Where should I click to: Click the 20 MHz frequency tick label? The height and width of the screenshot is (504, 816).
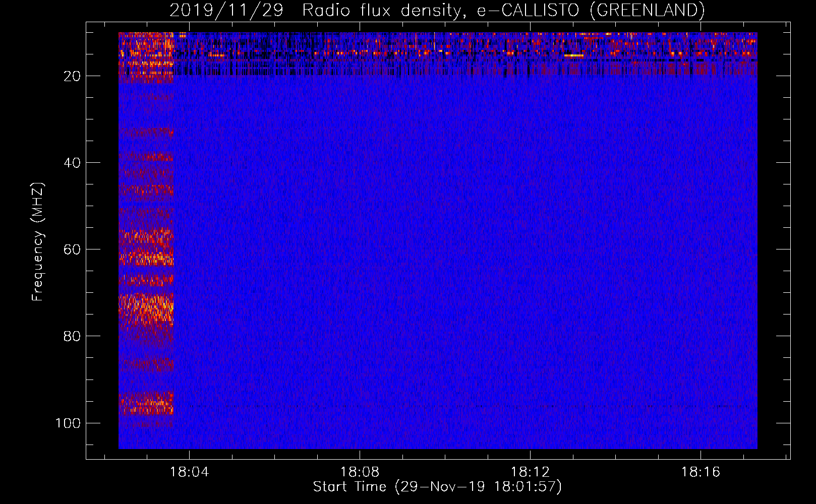pyautogui.click(x=72, y=76)
